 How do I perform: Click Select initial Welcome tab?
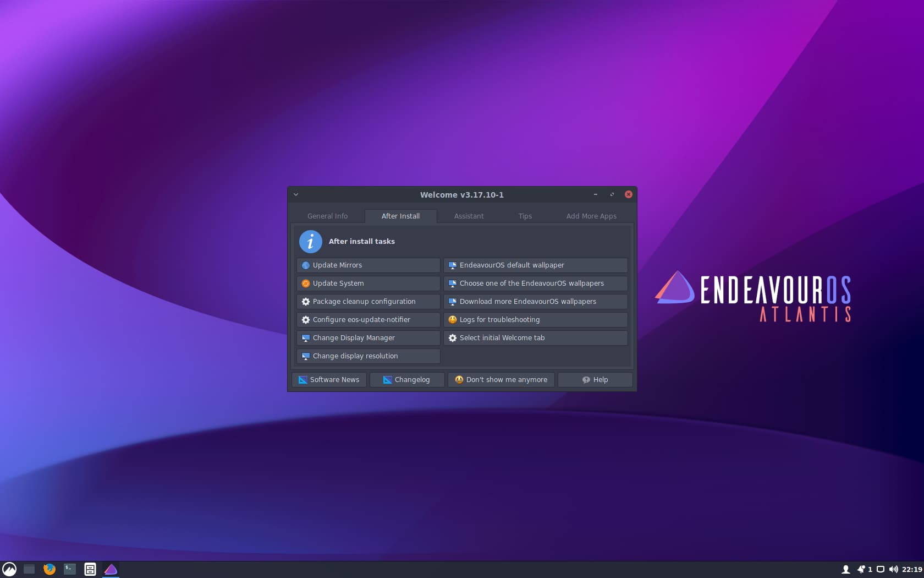(x=536, y=338)
